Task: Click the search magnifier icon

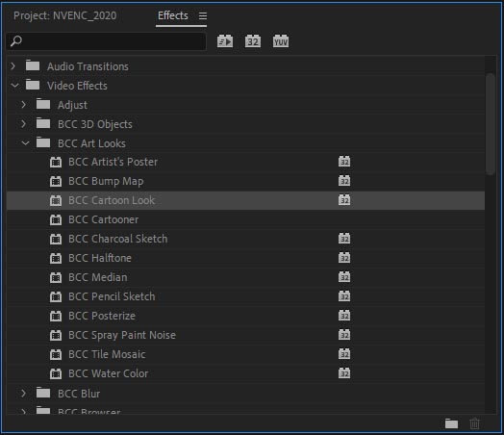Action: point(16,41)
